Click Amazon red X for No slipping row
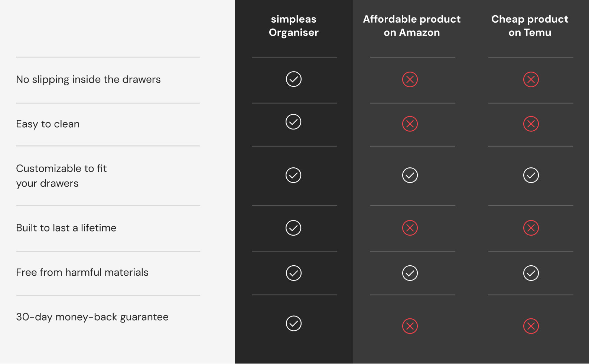Image resolution: width=589 pixels, height=364 pixels. point(410,79)
